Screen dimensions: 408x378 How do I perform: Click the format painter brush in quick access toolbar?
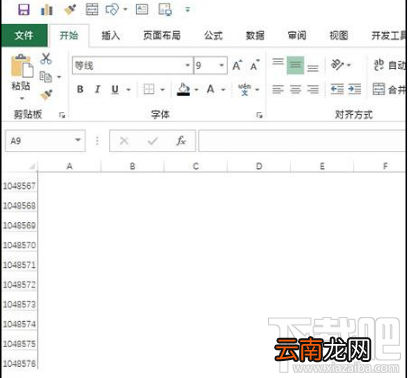click(70, 10)
